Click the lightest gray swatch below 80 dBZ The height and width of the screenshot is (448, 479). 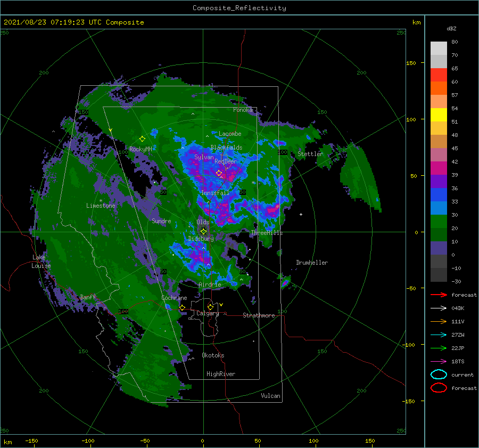[x=439, y=48]
